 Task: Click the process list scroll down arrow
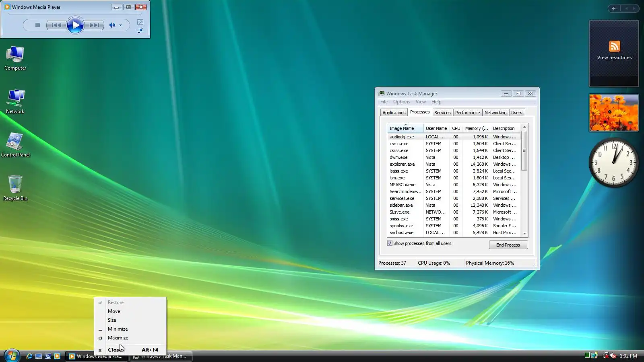[524, 233]
